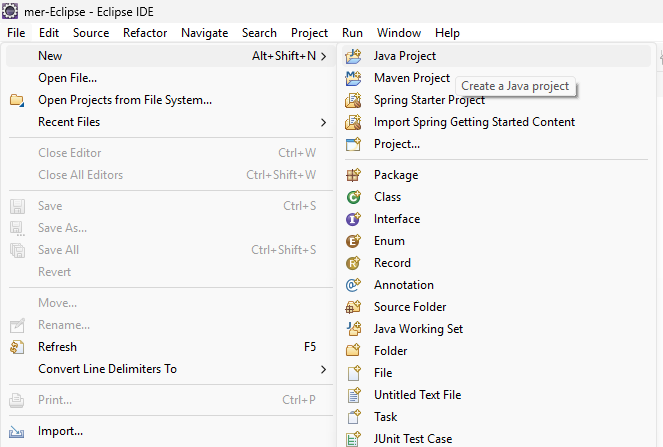Click the green Class icon
This screenshot has height=447, width=663.
[x=353, y=197]
